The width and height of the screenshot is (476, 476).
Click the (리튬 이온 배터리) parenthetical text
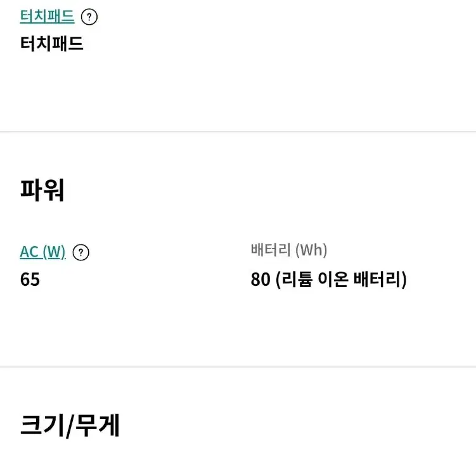pyautogui.click(x=341, y=280)
